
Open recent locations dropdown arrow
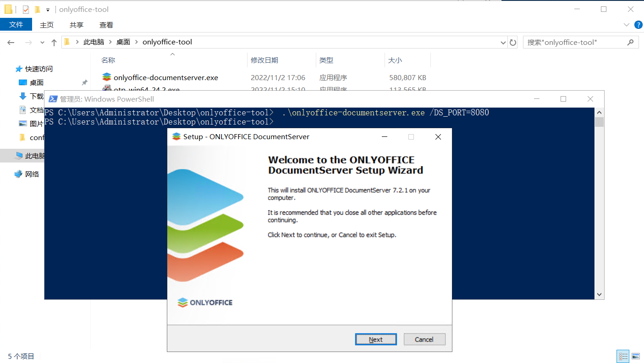coord(42,42)
